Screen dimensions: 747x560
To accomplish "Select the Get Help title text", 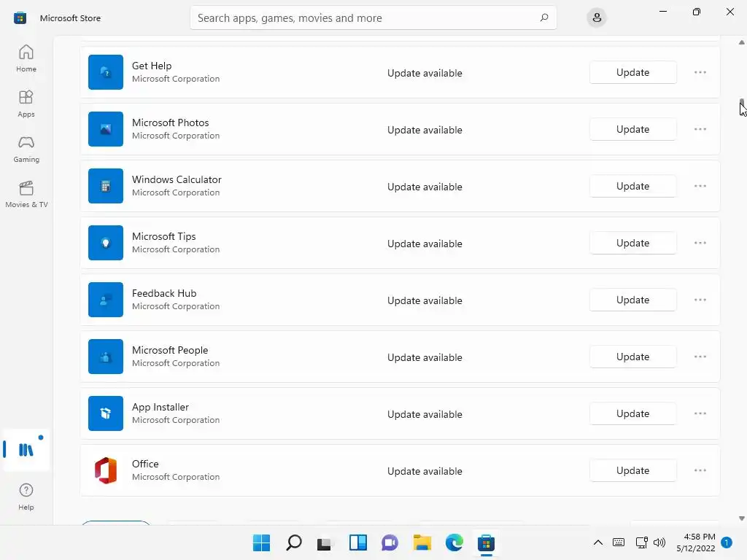I will tap(152, 66).
